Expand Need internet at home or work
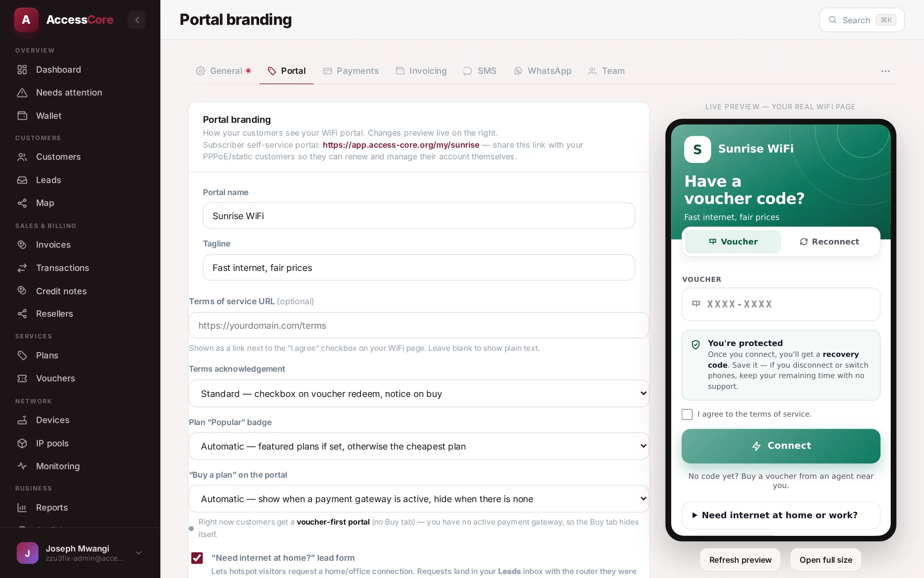This screenshot has width=924, height=578. coord(781,515)
